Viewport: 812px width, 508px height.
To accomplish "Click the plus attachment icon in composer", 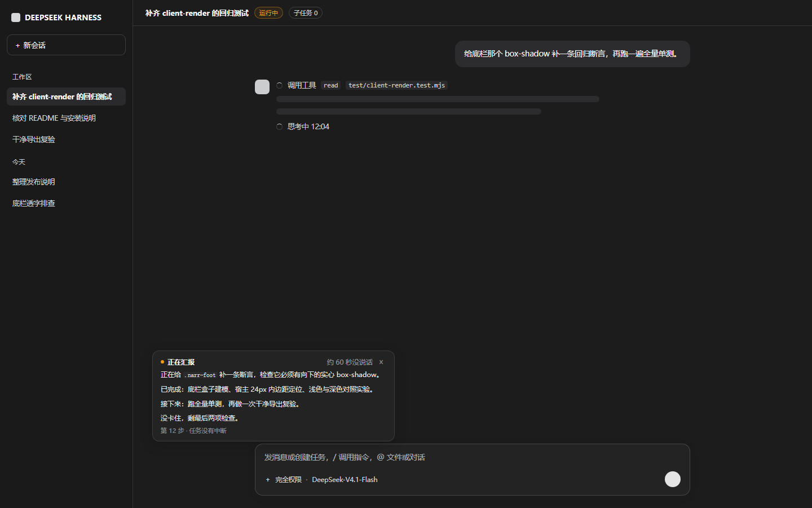I will tap(268, 480).
